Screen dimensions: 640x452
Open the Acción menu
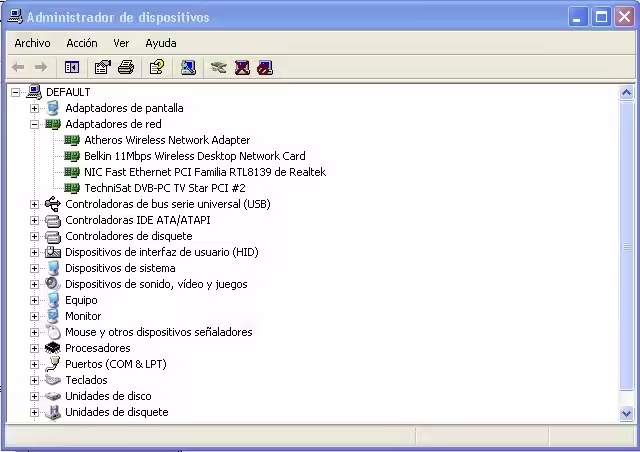(82, 43)
